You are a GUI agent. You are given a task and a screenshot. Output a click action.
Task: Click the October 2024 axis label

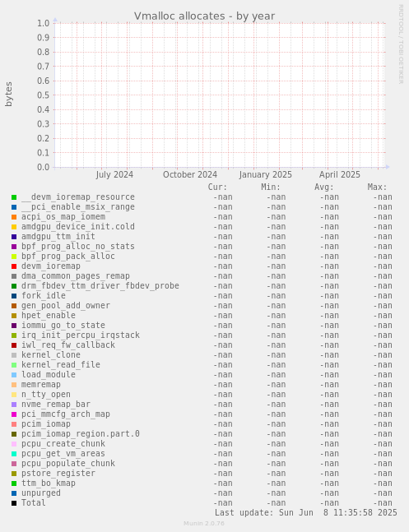click(x=190, y=174)
